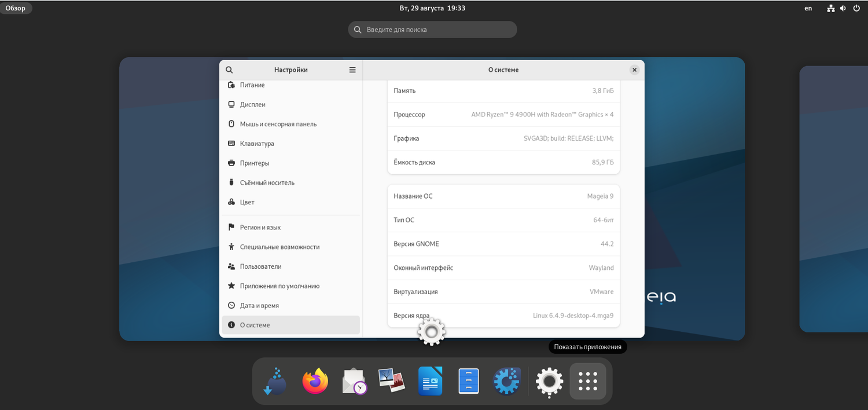Viewport: 868px width, 410px height.
Task: Open the clock and calendar menu
Action: [x=432, y=8]
